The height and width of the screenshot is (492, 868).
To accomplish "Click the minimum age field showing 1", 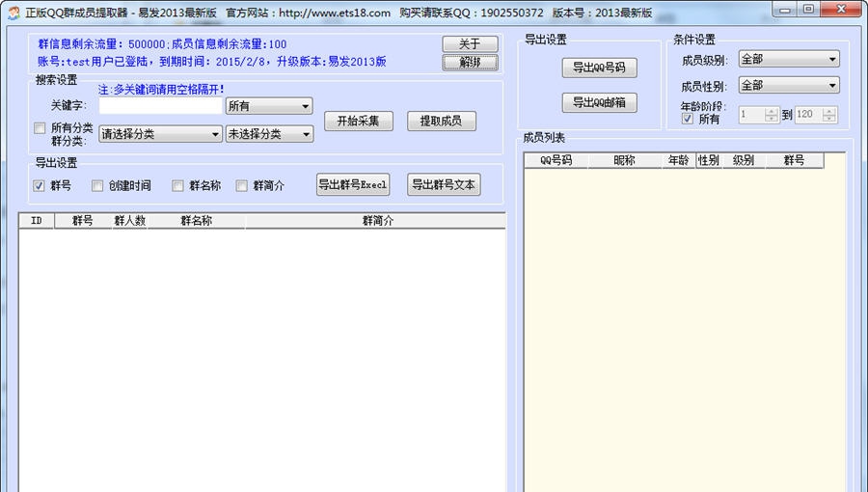I will tap(751, 115).
